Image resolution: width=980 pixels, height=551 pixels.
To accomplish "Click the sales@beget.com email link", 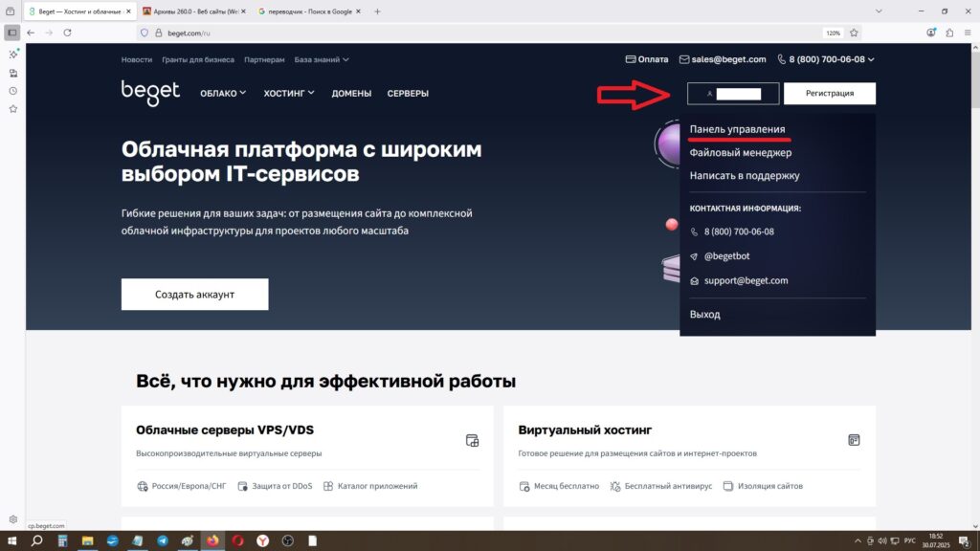I will tap(723, 59).
